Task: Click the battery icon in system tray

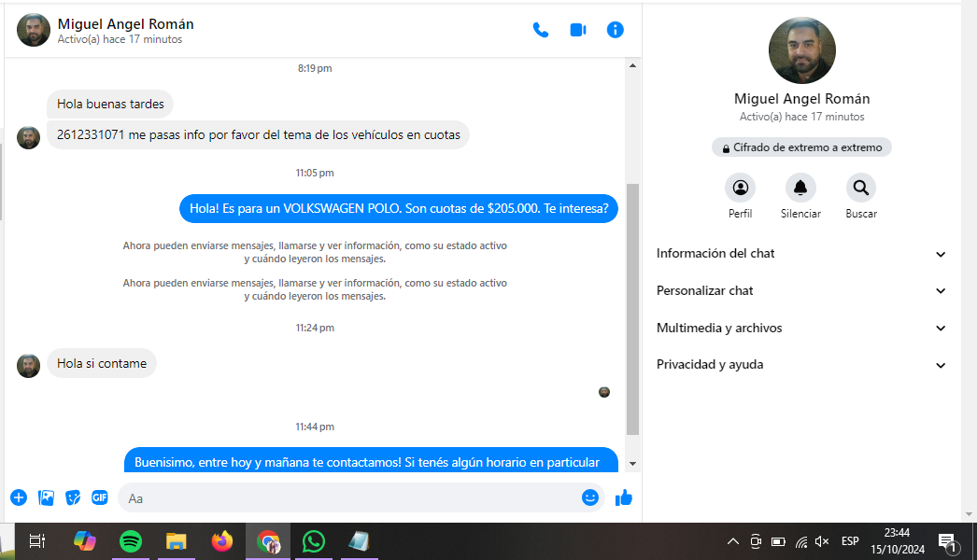Action: pyautogui.click(x=778, y=541)
